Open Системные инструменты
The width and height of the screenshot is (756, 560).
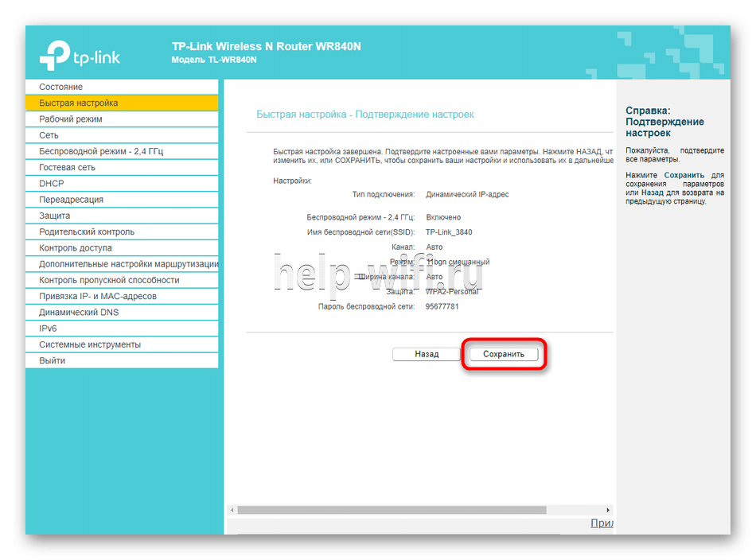tap(122, 344)
